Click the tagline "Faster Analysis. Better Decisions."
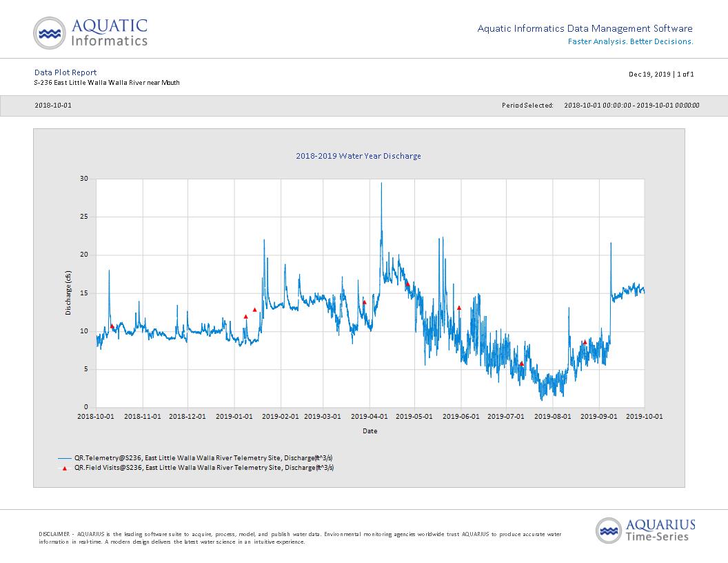Screen dimensions: 728x563 (631, 41)
